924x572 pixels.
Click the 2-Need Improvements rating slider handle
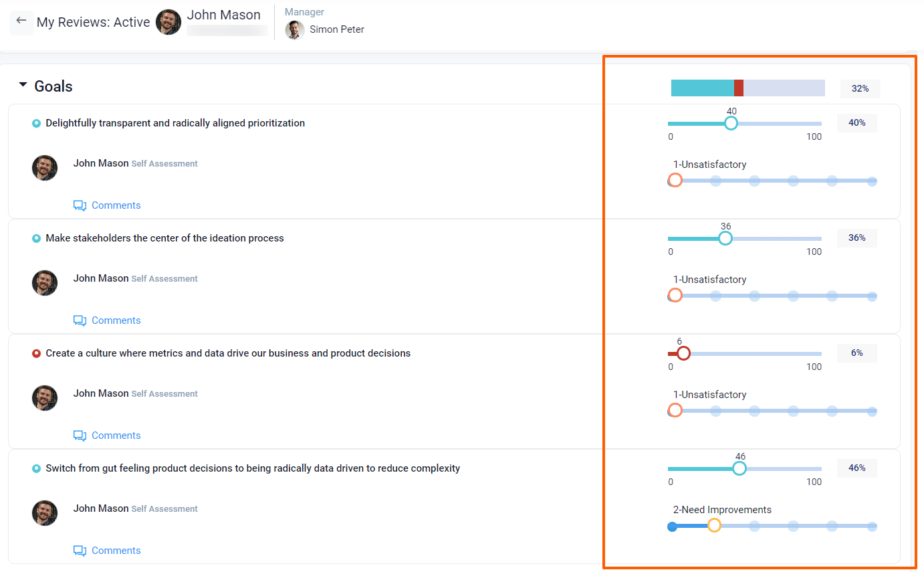(x=714, y=526)
